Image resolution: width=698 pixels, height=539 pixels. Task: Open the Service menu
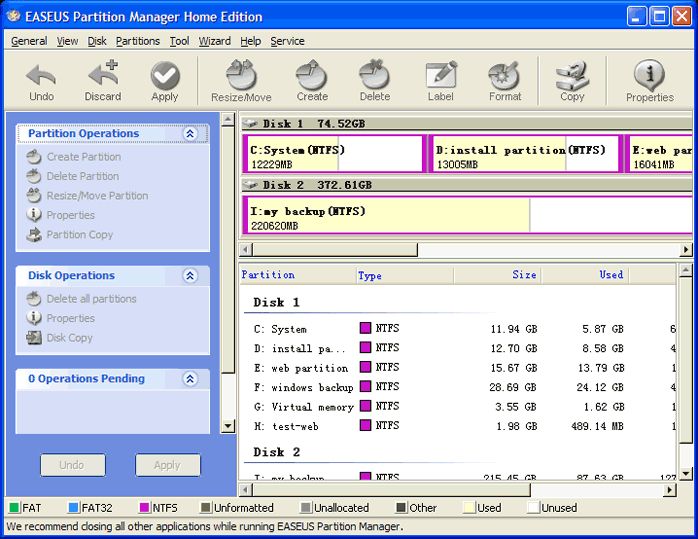click(x=287, y=41)
